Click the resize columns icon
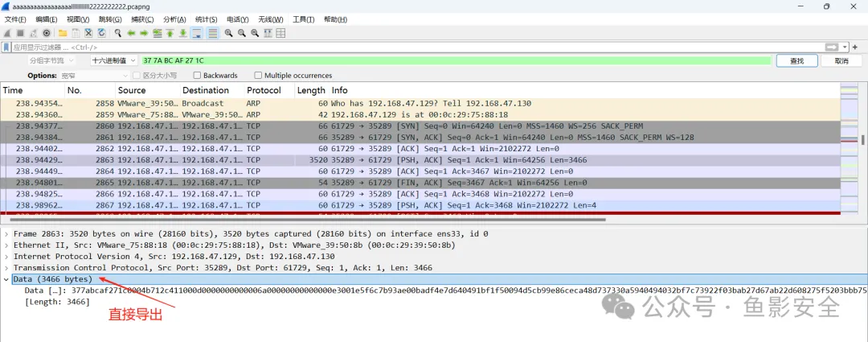The image size is (868, 342). [x=268, y=33]
